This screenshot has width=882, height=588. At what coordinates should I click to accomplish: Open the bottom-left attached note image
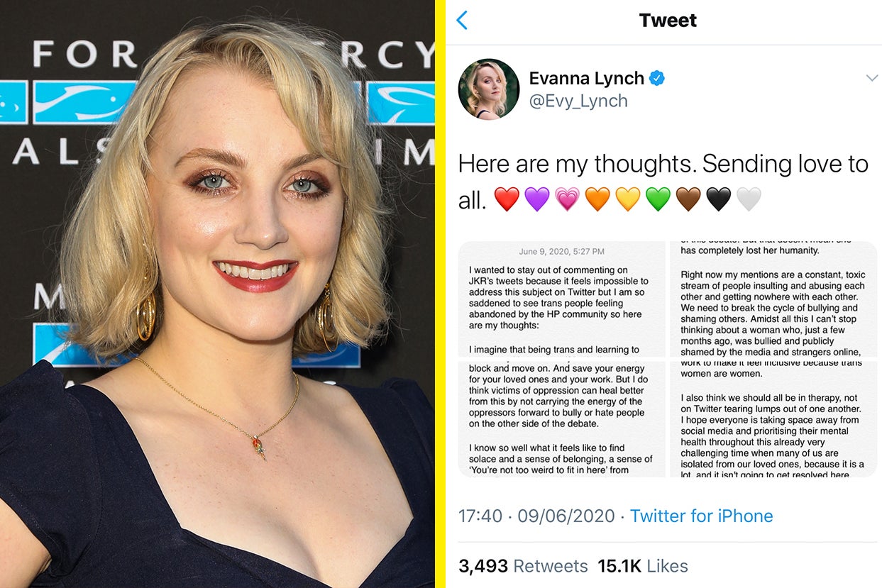tap(562, 418)
